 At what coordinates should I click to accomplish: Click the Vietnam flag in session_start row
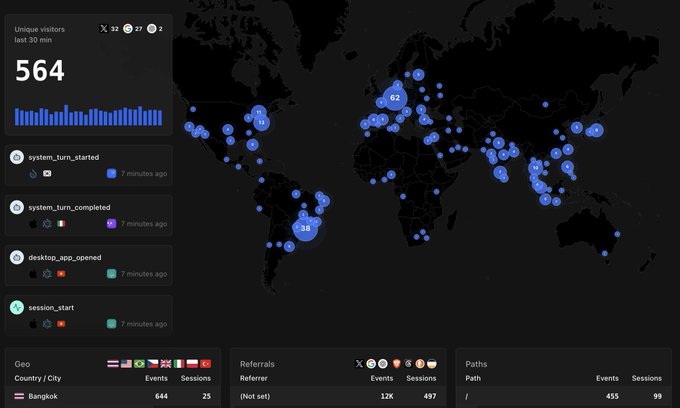tap(61, 324)
